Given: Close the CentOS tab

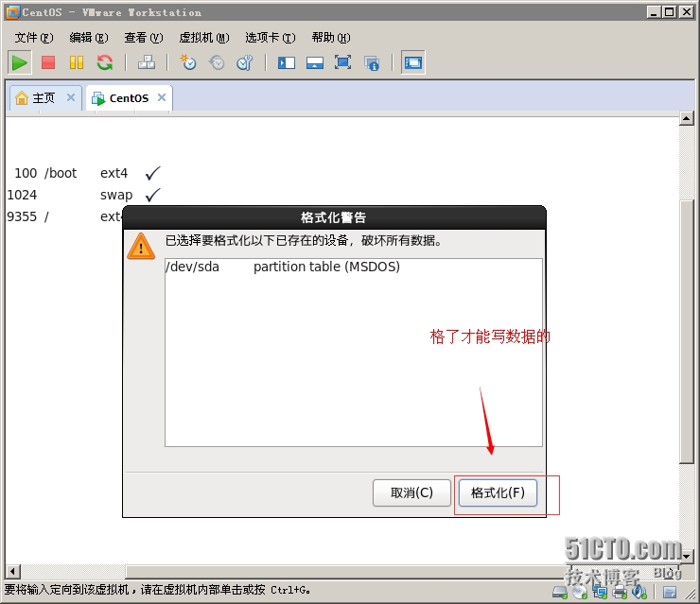Looking at the screenshot, I should (x=162, y=97).
